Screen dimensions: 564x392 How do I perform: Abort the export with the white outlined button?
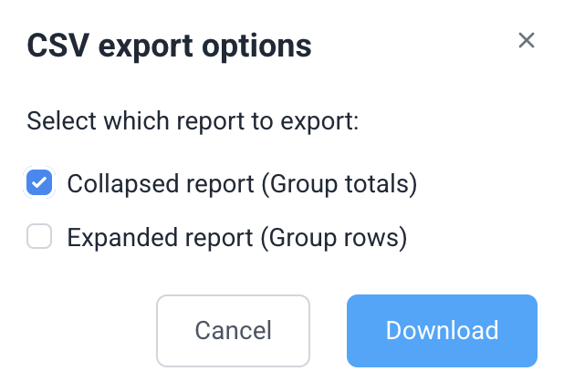click(x=234, y=330)
